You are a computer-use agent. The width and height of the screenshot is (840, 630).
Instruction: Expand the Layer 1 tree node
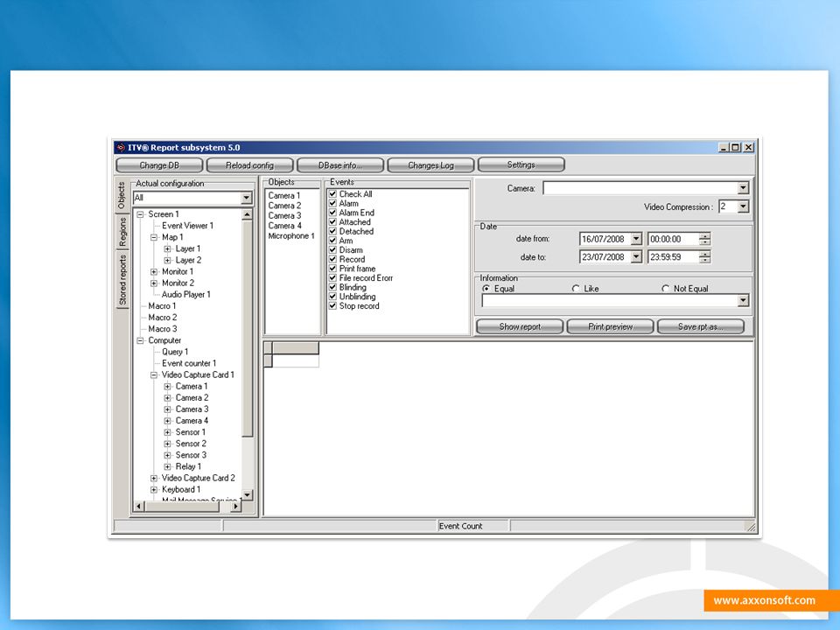168,248
